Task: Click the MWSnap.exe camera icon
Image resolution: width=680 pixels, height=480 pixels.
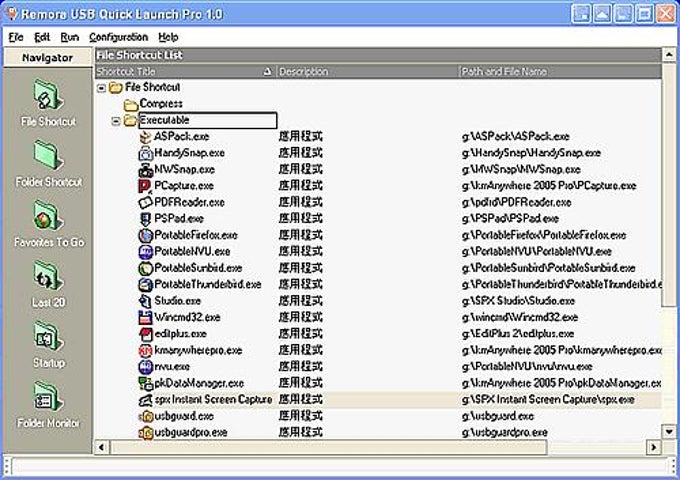Action: click(145, 170)
